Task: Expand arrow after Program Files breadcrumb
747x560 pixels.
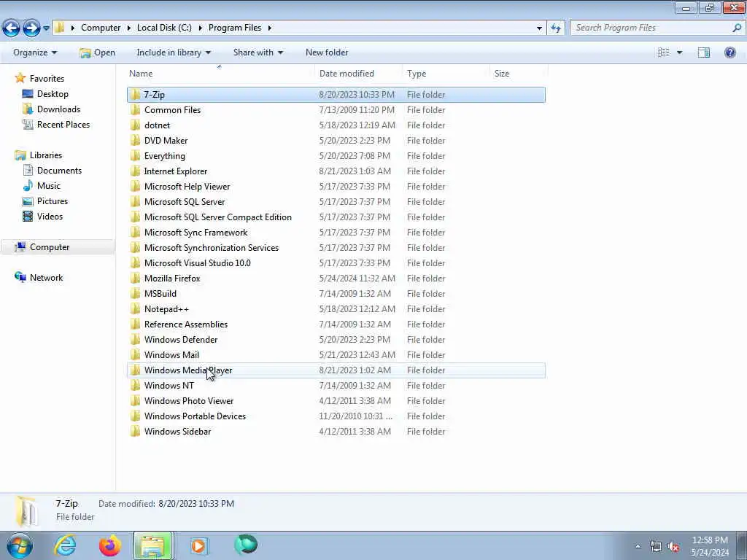Action: click(x=270, y=28)
